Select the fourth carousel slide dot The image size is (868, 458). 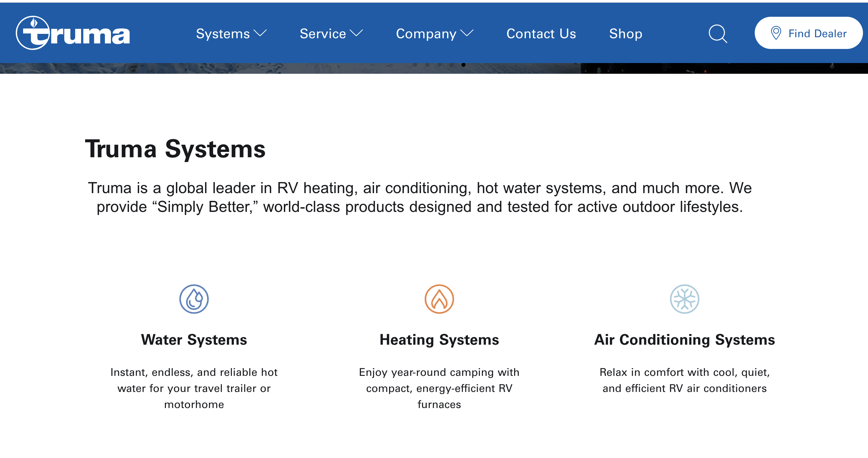click(451, 65)
